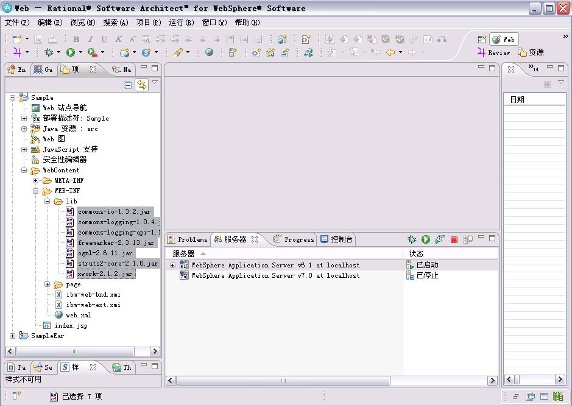Click the Publish icon in Servers view
The height and width of the screenshot is (406, 572).
[x=468, y=239]
